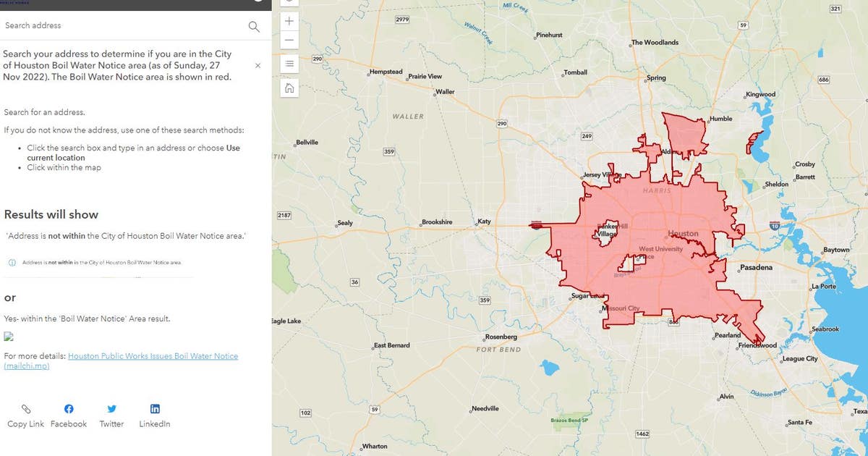Click the East Bernard label
The image size is (868, 456).
(392, 345)
